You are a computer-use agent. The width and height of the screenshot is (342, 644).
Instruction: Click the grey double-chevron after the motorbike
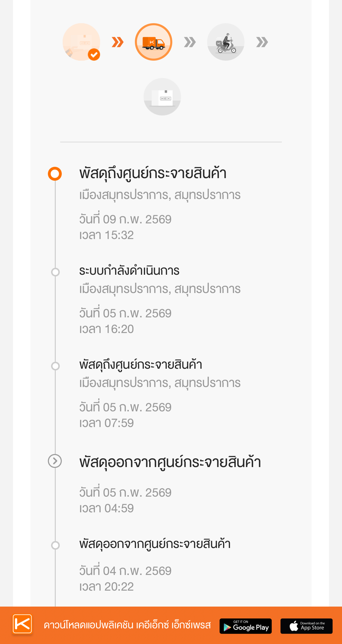[x=262, y=42]
